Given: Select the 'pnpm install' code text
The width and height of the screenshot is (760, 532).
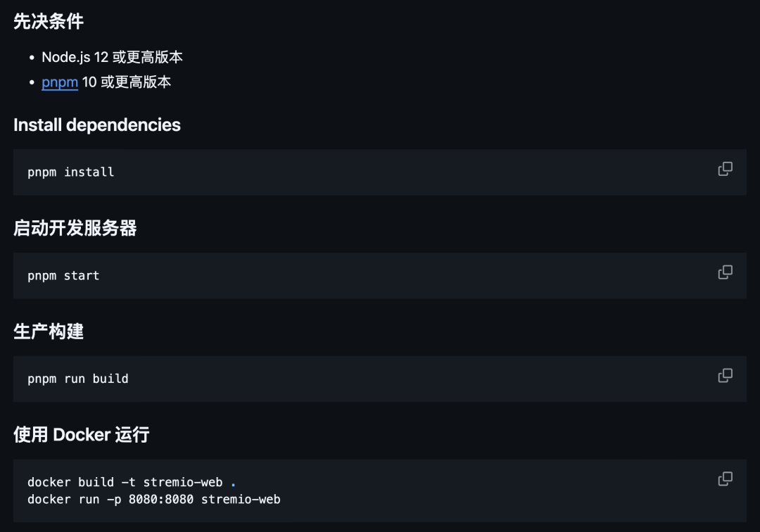Looking at the screenshot, I should pyautogui.click(x=70, y=172).
